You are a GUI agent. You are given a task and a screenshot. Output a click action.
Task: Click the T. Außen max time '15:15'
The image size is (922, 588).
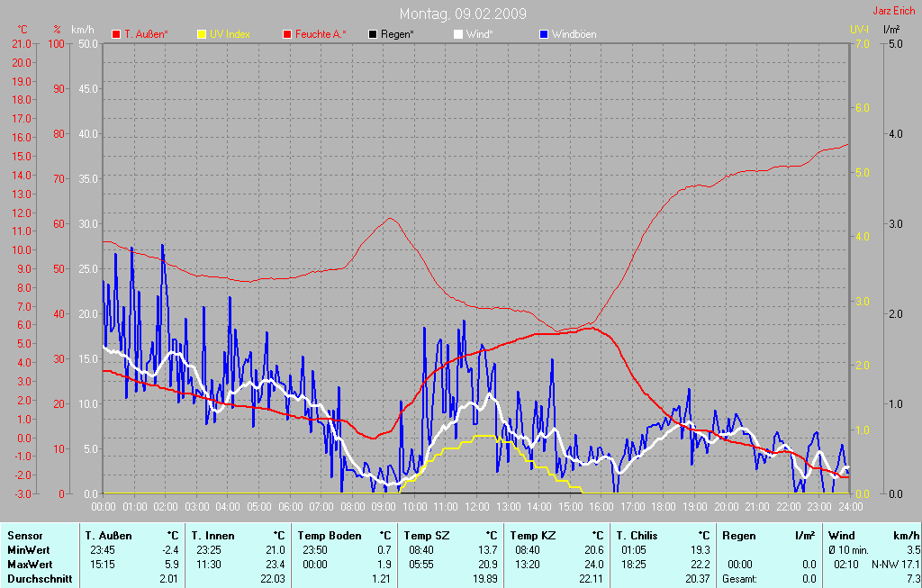point(103,565)
